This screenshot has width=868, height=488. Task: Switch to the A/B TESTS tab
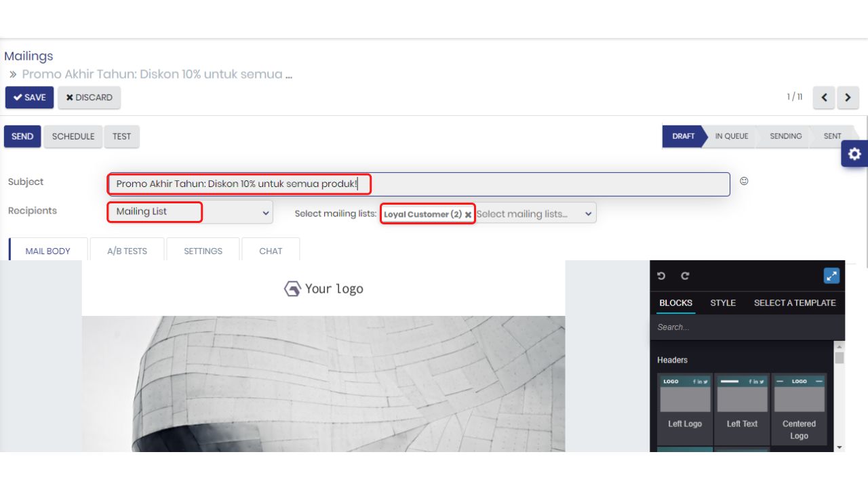pyautogui.click(x=127, y=251)
